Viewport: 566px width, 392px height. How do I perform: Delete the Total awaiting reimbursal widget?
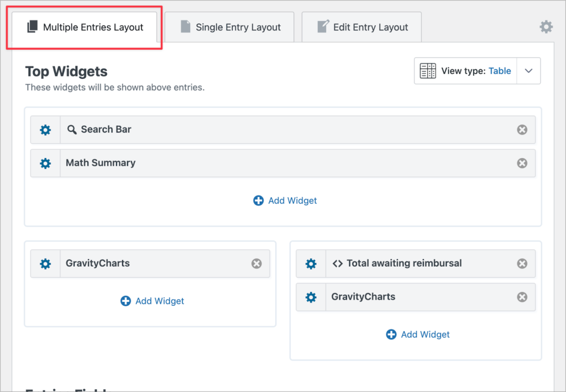click(x=522, y=264)
